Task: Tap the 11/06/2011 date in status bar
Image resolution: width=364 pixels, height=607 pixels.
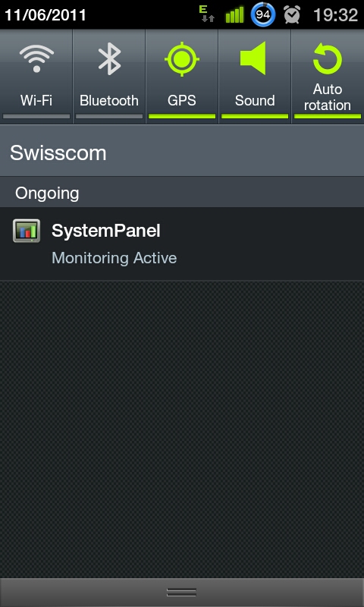Action: click(45, 15)
